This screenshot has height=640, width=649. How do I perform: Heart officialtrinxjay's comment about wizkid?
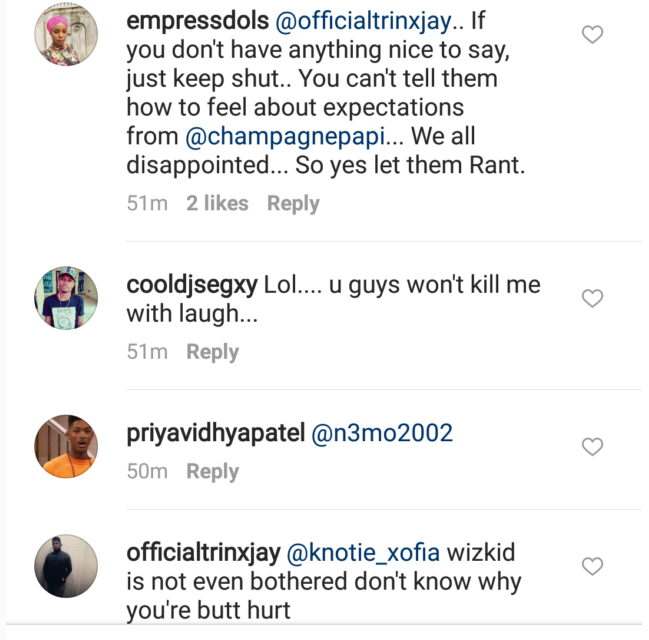(592, 566)
